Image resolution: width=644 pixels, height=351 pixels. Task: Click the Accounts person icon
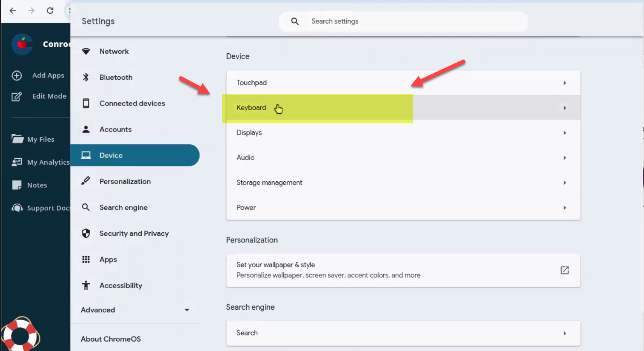click(x=86, y=129)
